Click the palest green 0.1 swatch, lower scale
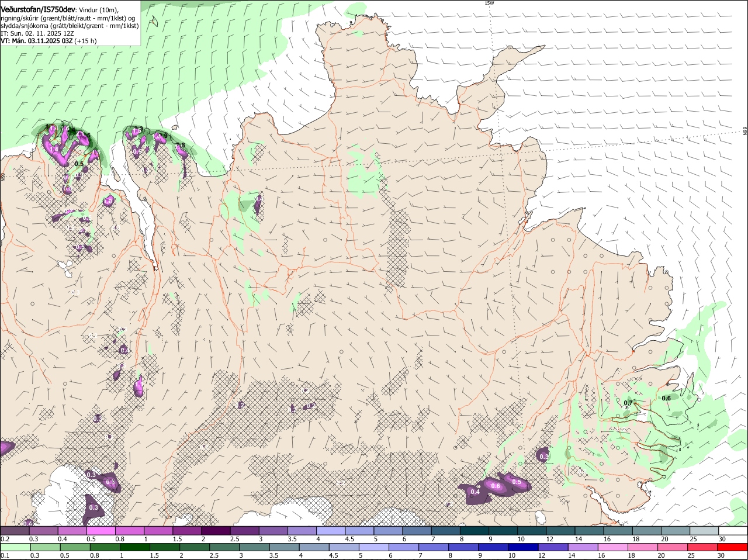The width and height of the screenshot is (748, 560). coord(15,548)
